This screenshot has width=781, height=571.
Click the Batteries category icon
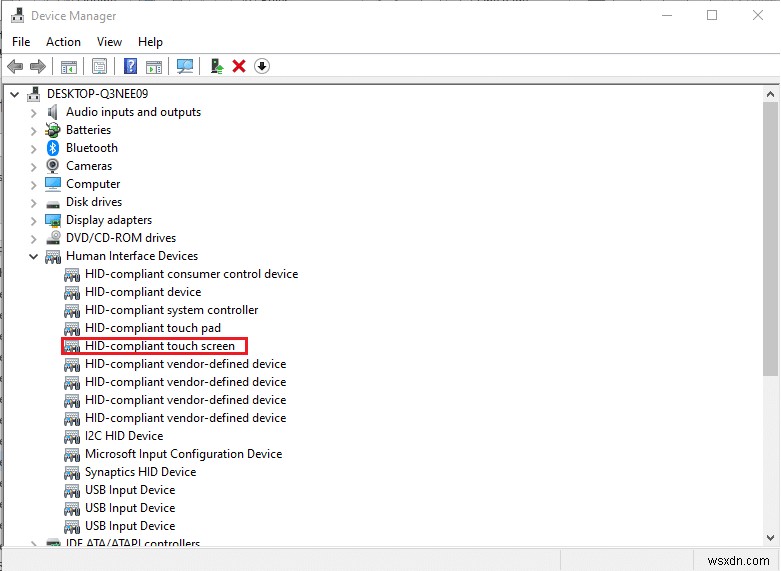52,130
